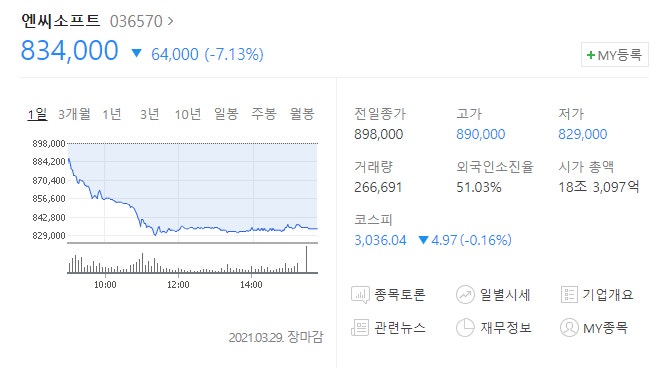Select the 1일 chart period tab
Screen dimensions: 656x368
(37, 114)
